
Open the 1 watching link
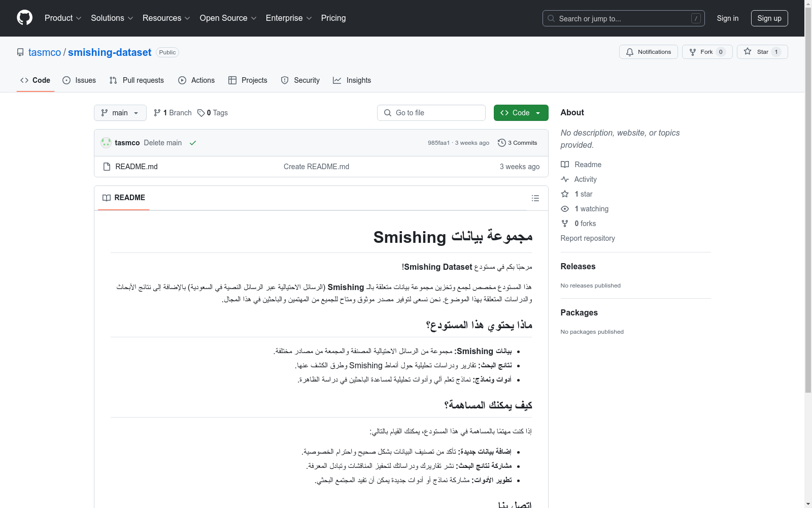[x=585, y=209]
